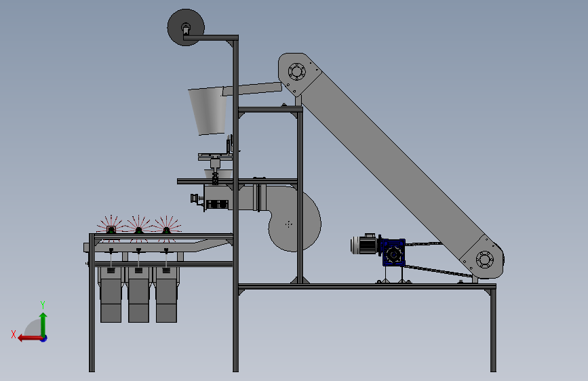Select the rightmost collection bin under the table
The height and width of the screenshot is (381, 588).
(167, 295)
